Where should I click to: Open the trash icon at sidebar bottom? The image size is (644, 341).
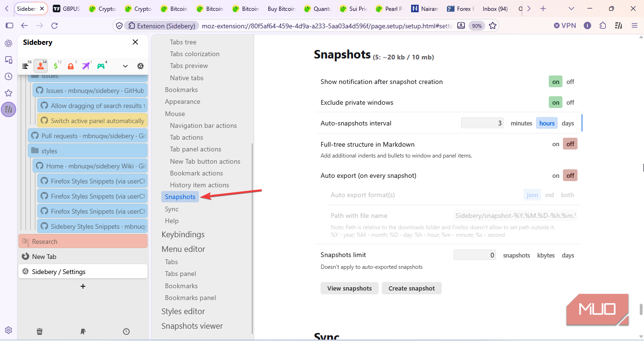point(40,332)
